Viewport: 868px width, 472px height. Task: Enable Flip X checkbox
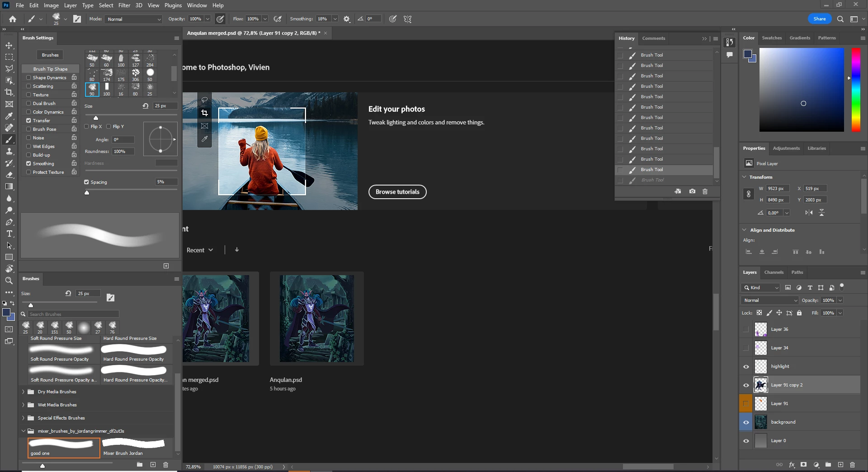click(x=87, y=126)
